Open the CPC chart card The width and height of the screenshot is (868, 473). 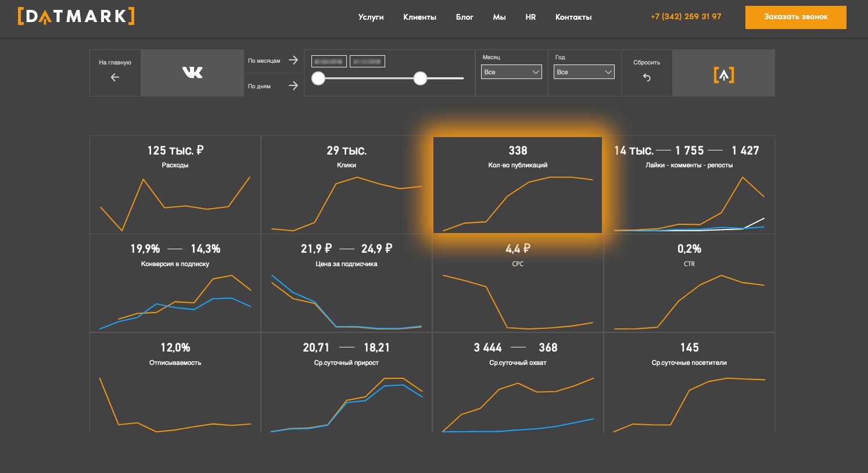click(518, 283)
